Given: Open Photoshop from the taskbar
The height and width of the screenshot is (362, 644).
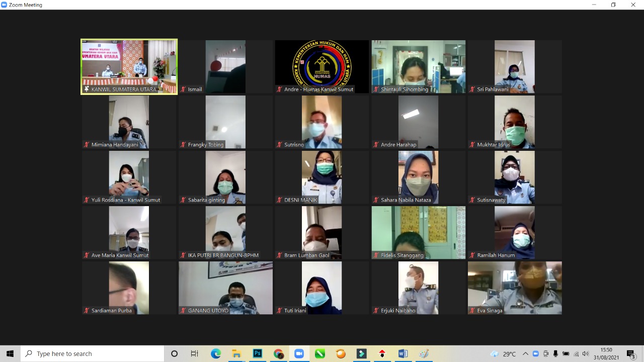Looking at the screenshot, I should [x=257, y=353].
